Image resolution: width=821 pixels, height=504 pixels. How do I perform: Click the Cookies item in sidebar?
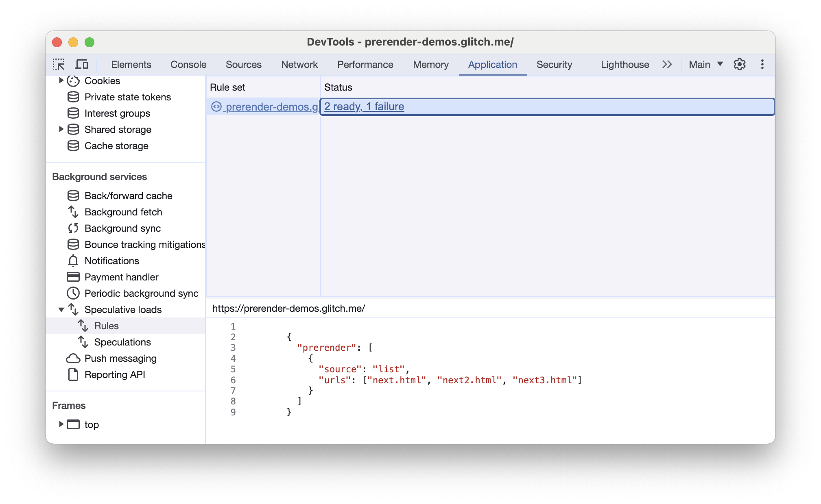[x=101, y=81]
